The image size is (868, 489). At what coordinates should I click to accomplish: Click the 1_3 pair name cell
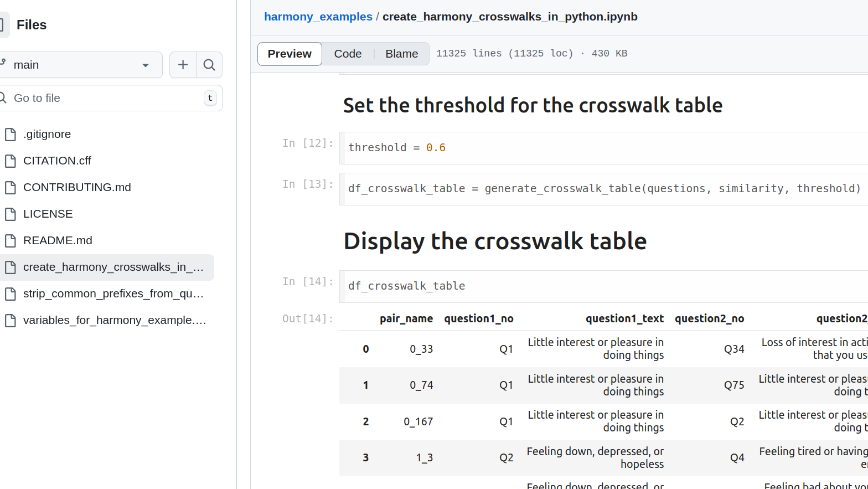click(x=425, y=457)
